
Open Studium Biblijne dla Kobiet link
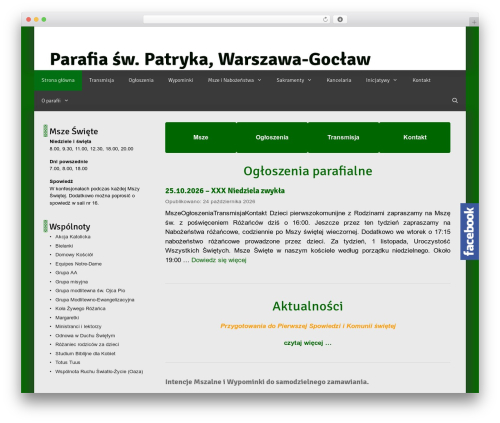tap(85, 353)
